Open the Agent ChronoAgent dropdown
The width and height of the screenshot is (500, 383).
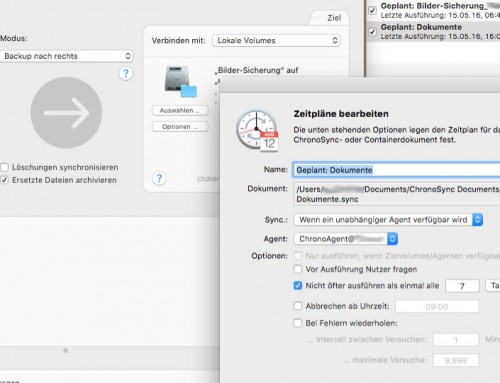(x=346, y=239)
